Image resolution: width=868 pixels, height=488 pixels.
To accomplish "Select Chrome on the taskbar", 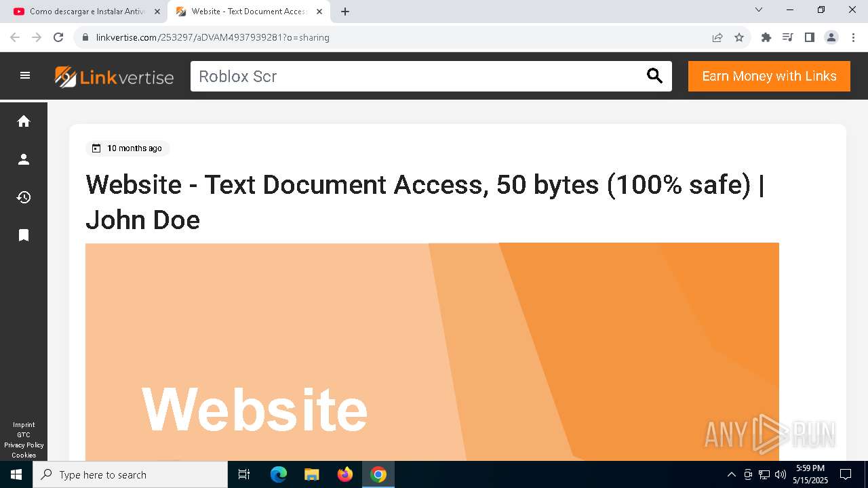I will click(378, 474).
